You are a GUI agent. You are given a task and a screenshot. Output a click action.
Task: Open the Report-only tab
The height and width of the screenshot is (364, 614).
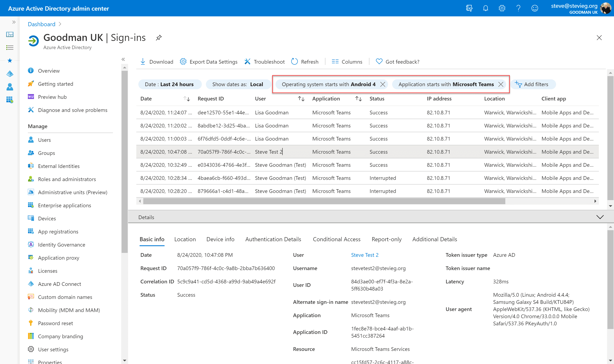387,239
